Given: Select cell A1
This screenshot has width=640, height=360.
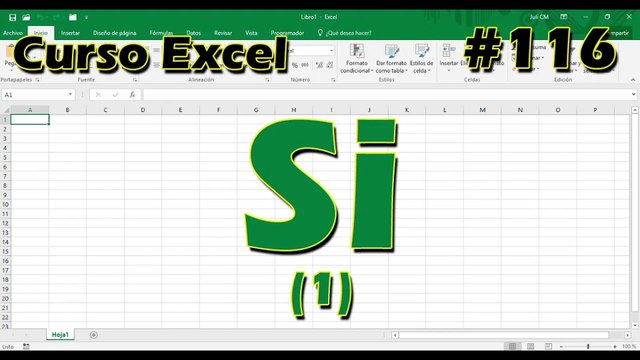Looking at the screenshot, I should [x=30, y=119].
